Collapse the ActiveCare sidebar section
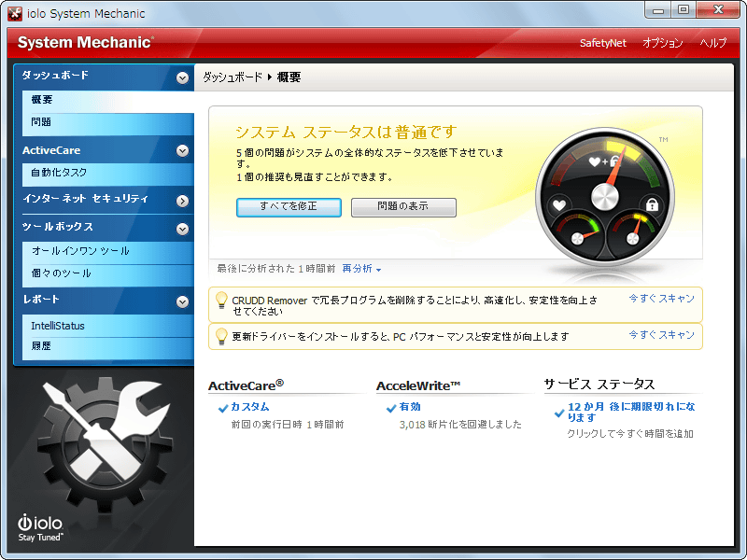The height and width of the screenshot is (560, 747). click(x=182, y=151)
